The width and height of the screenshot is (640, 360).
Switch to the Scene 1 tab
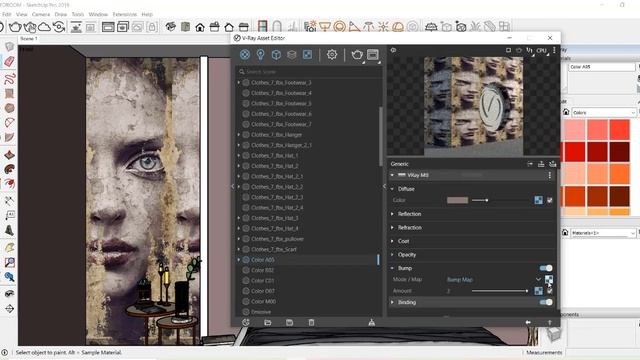pos(29,39)
